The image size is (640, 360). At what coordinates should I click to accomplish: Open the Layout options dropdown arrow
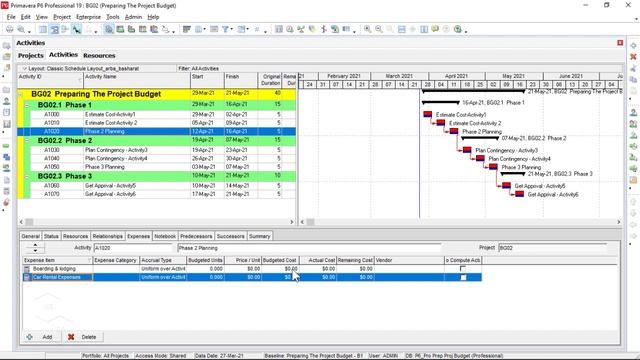[24, 69]
